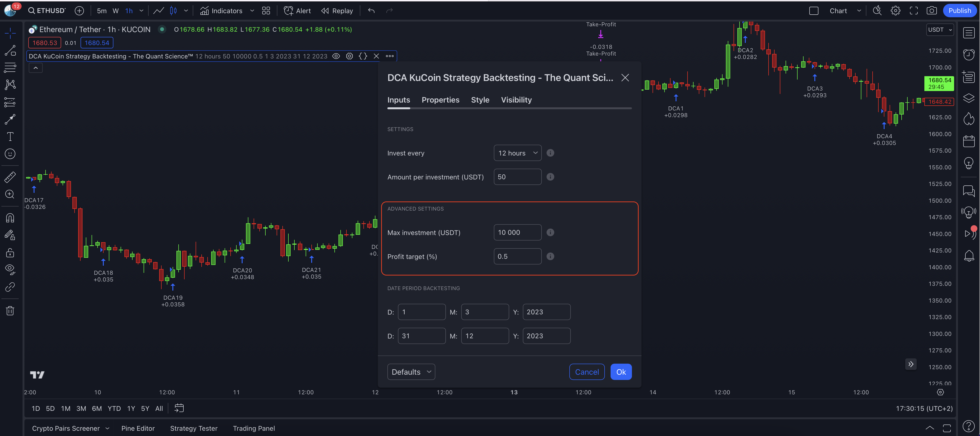
Task: Click the Max investment info icon
Action: pos(550,233)
